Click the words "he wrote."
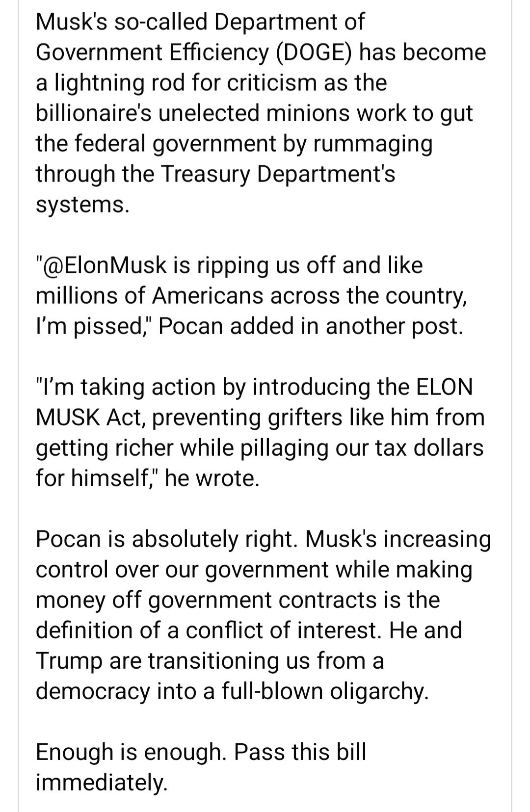Image resolution: width=530 pixels, height=812 pixels. [x=212, y=479]
